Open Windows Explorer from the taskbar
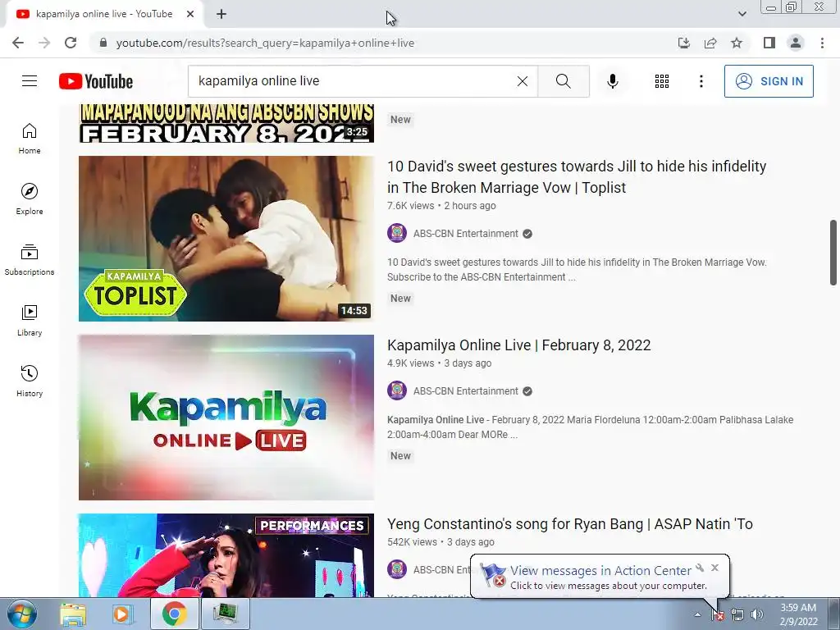Screen dimensions: 840x630 pos(73,614)
